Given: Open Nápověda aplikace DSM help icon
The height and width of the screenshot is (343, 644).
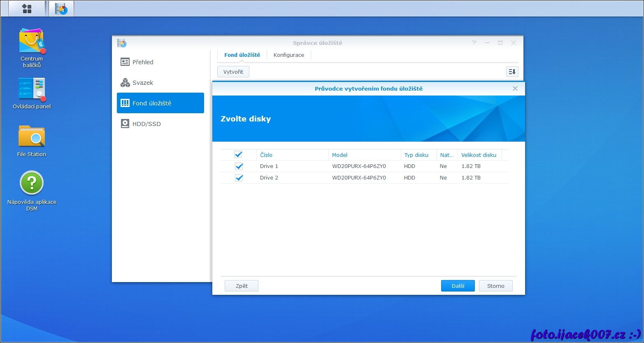Looking at the screenshot, I should pyautogui.click(x=32, y=183).
